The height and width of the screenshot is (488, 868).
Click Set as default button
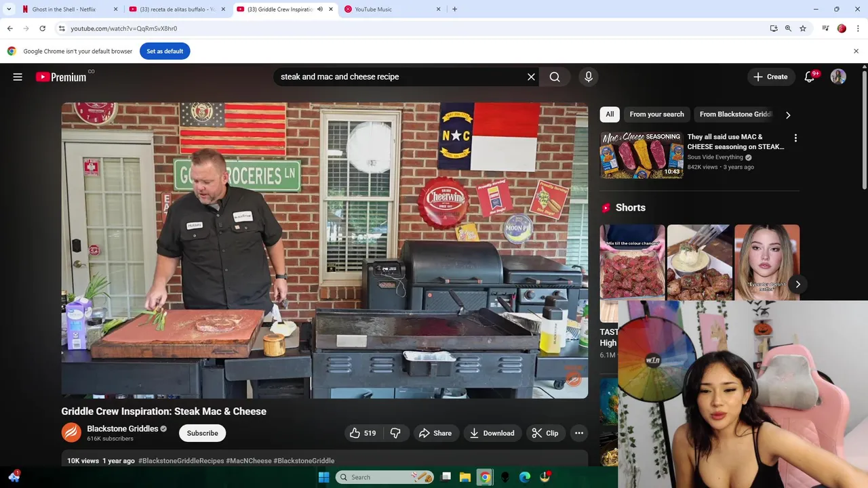(165, 51)
